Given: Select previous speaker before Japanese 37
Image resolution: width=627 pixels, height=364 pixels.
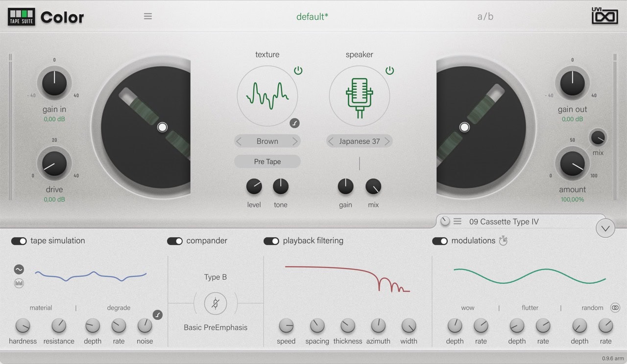Looking at the screenshot, I should 331,141.
